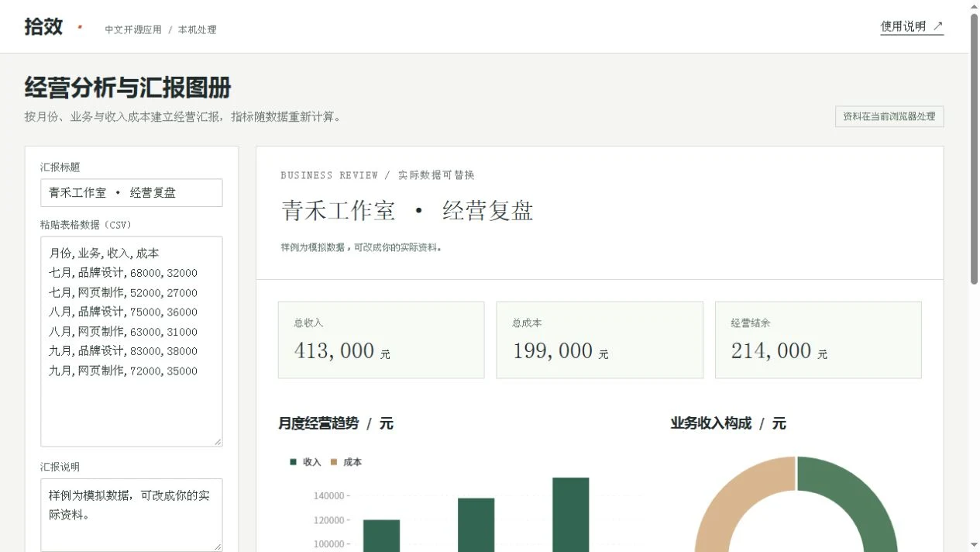Screen dimensions: 980x552
Task: Click the 140000 axis label
Action: (x=328, y=495)
